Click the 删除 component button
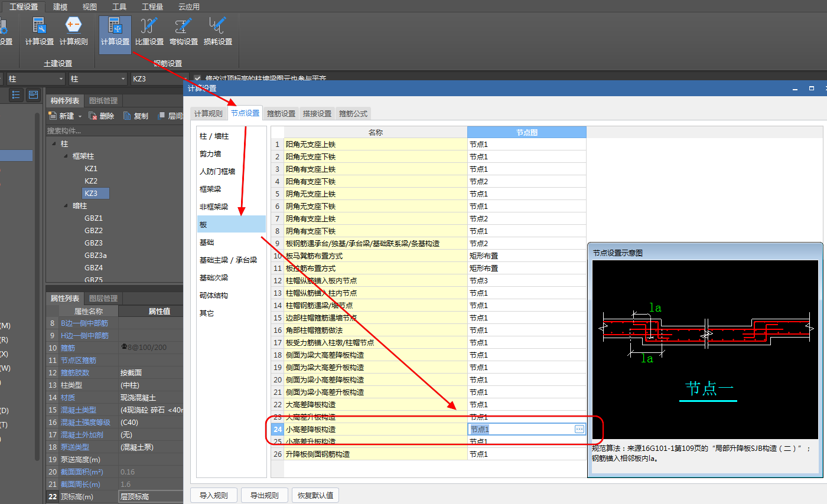This screenshot has height=504, width=827. click(102, 116)
